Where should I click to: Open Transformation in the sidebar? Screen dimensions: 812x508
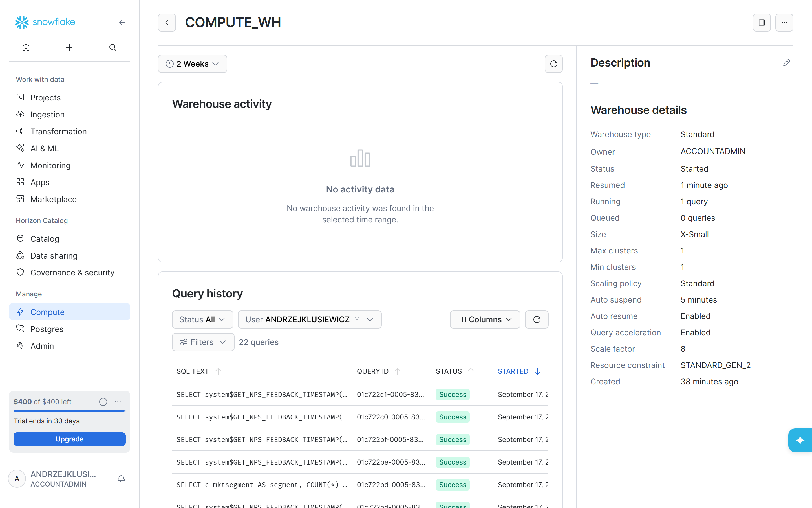pos(69,131)
